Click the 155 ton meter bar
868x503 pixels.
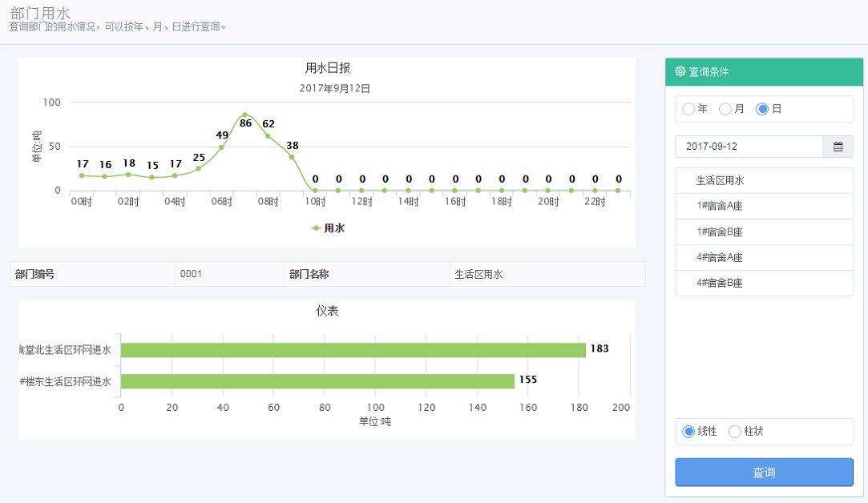click(317, 381)
